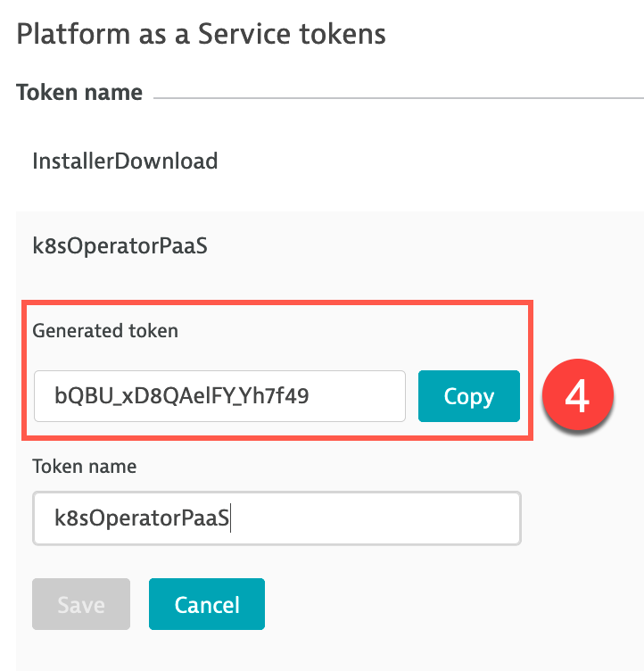
Task: Click the red step 4 badge
Action: click(578, 395)
